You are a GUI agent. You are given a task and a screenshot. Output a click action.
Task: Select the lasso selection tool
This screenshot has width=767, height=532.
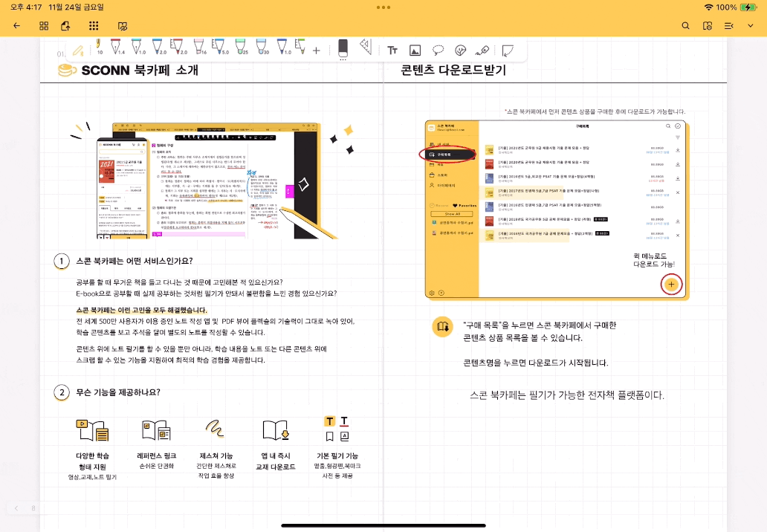[438, 51]
